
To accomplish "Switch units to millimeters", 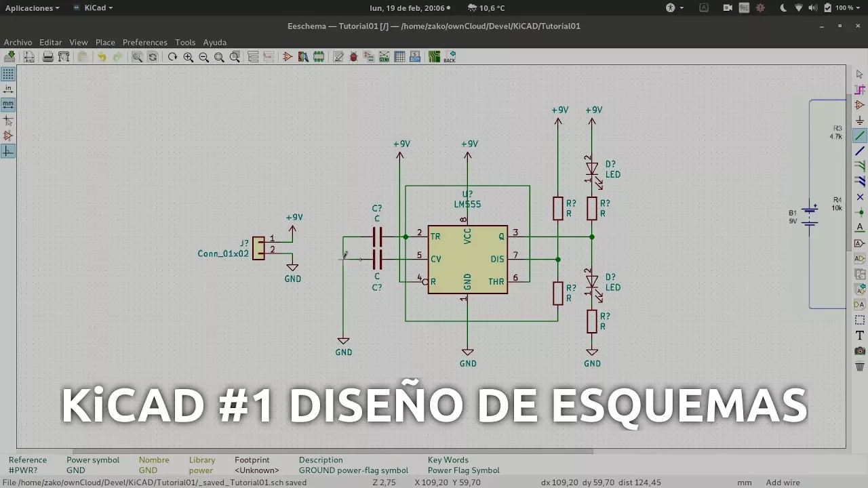I will point(8,105).
